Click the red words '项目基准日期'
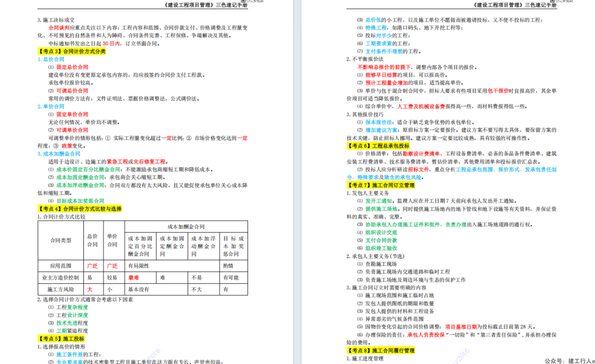Viewport: 595px width, 364px height. 461,327
